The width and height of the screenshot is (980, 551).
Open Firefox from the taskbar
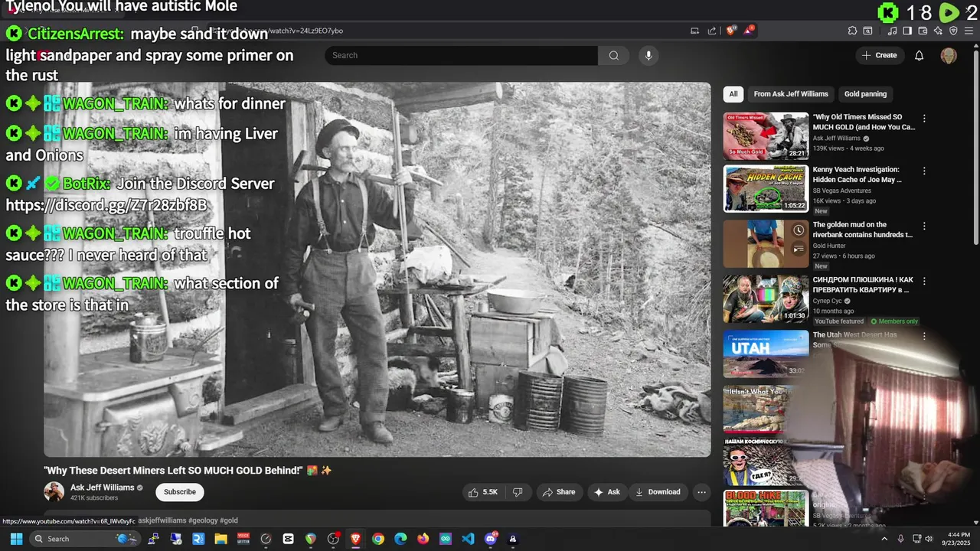tap(423, 539)
